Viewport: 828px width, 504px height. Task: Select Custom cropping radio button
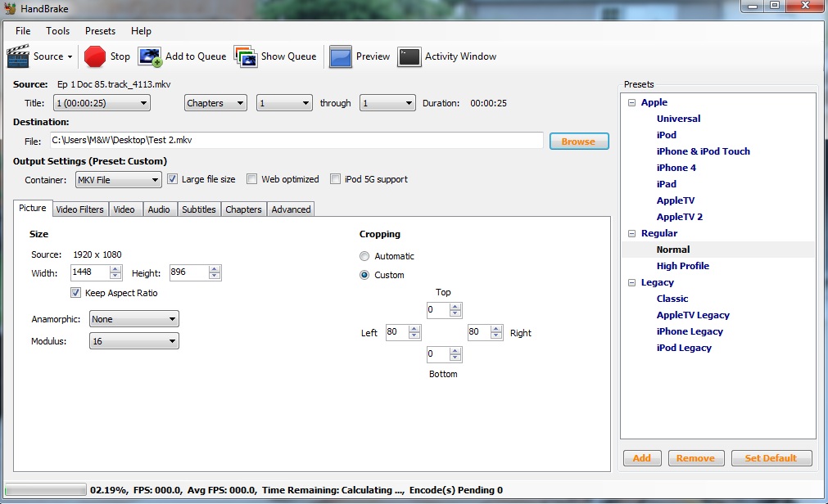364,275
